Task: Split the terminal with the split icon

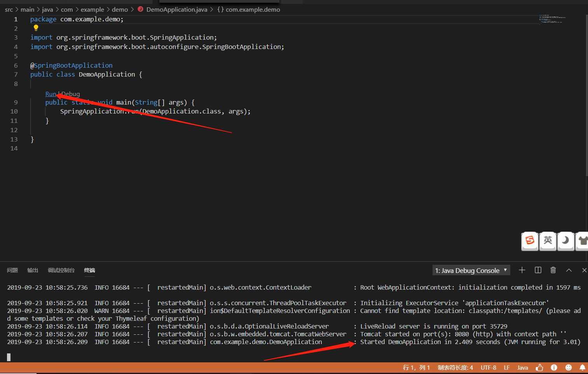Action: 538,270
